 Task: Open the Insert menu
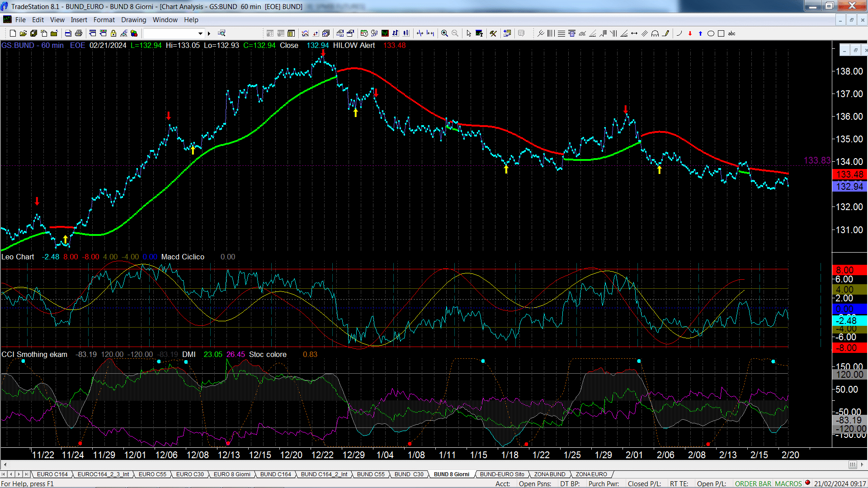[79, 20]
